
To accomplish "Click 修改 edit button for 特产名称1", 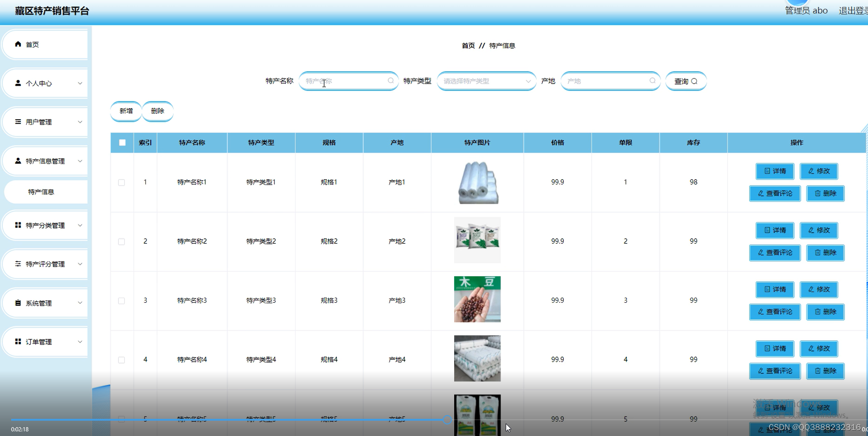I will pos(819,171).
